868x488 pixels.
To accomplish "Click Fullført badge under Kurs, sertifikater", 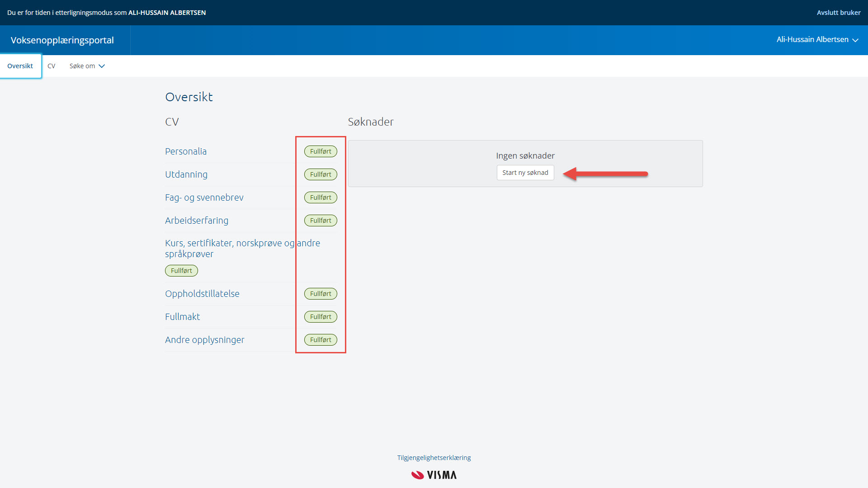I will (181, 271).
